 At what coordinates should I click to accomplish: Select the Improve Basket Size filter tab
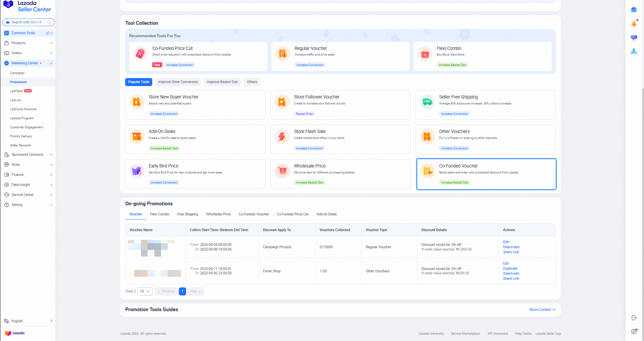(x=222, y=82)
